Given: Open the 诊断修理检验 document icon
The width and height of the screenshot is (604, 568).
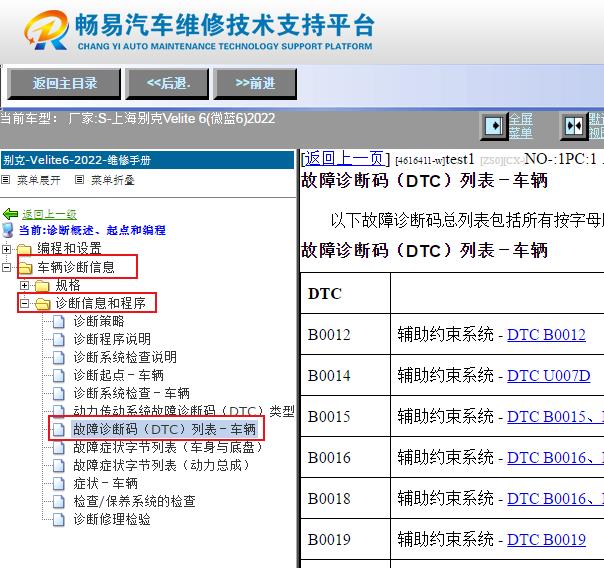Looking at the screenshot, I should pos(59,519).
